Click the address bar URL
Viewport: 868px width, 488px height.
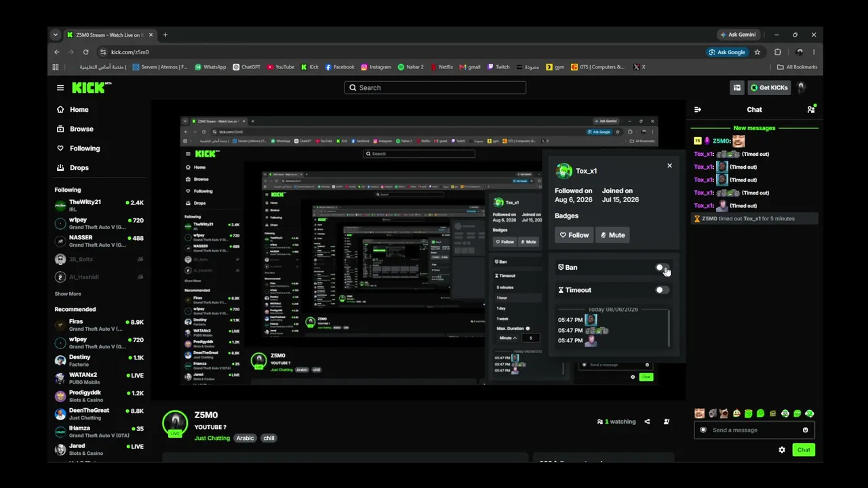[130, 52]
